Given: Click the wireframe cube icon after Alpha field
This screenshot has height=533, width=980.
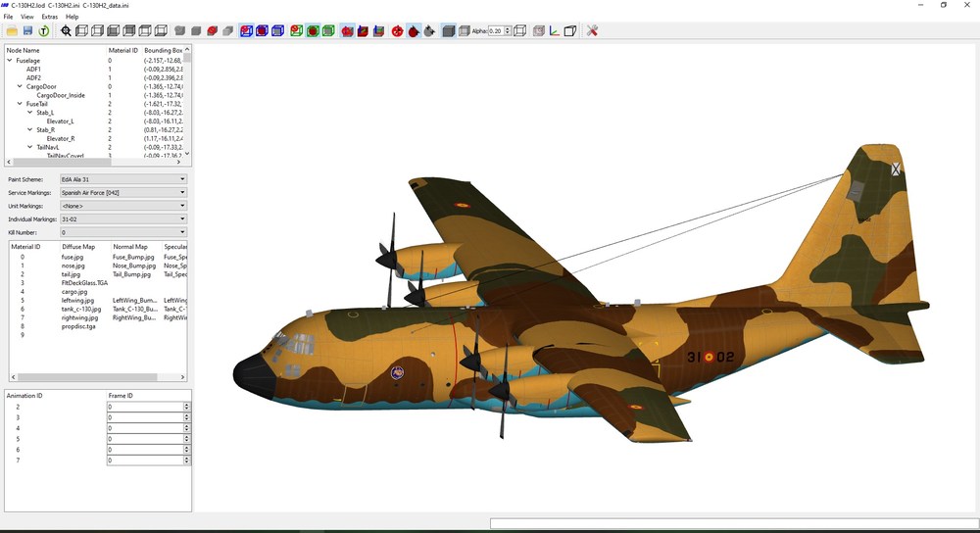Looking at the screenshot, I should point(519,30).
